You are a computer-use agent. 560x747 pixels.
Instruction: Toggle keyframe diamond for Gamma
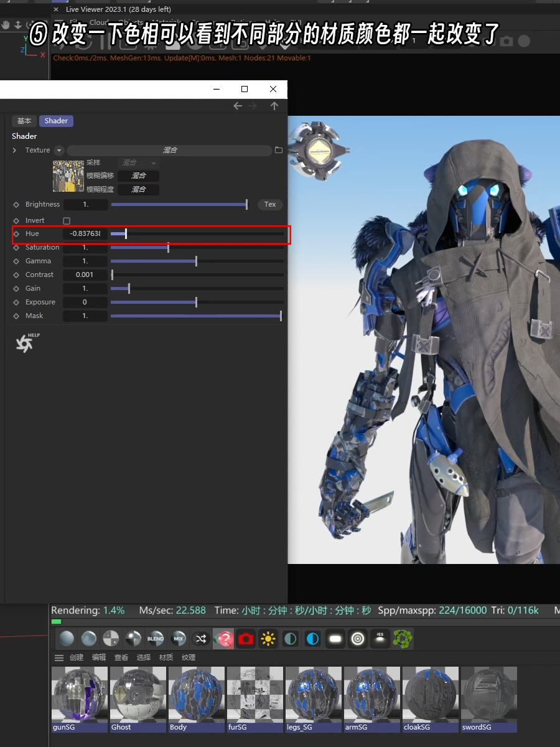(16, 261)
